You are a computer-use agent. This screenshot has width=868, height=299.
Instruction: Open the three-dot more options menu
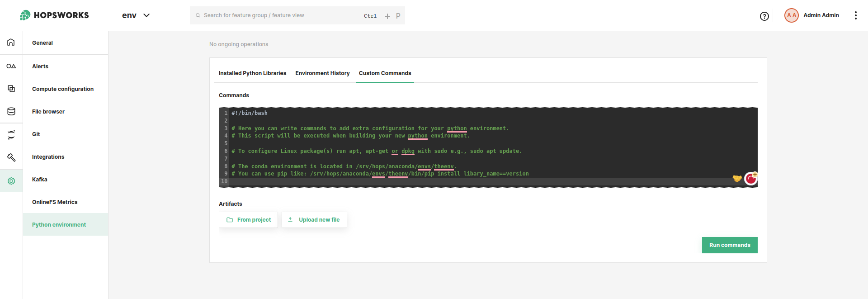855,15
